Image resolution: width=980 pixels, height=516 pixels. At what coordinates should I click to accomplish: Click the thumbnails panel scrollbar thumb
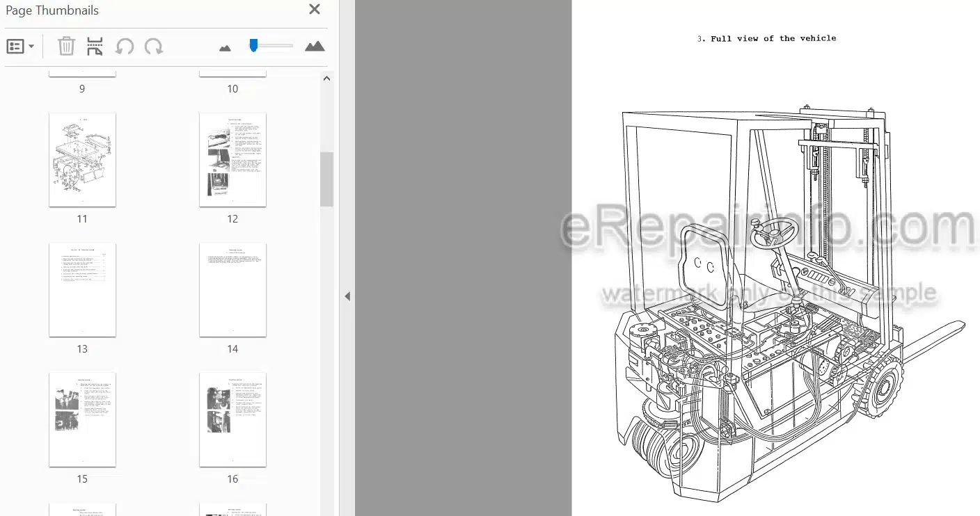326,179
